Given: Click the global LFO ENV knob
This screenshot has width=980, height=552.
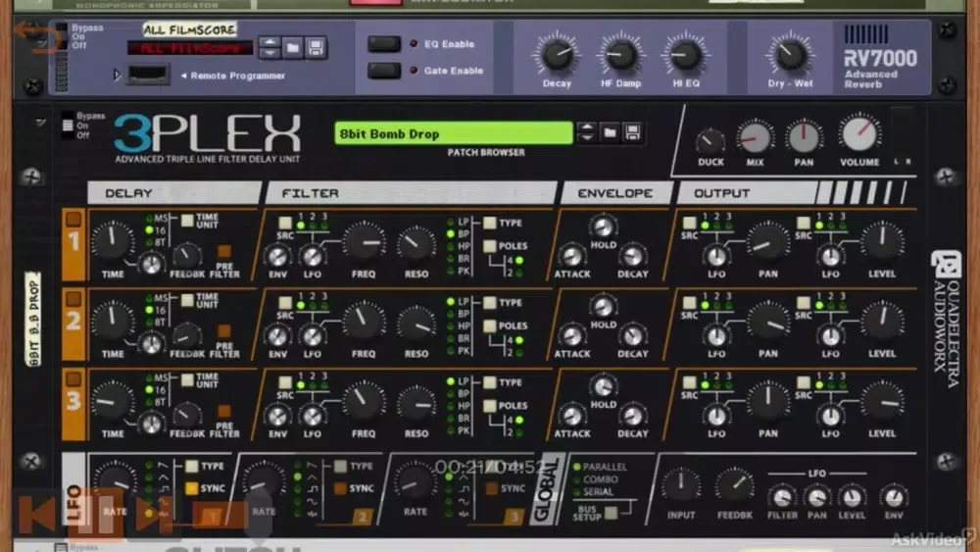Looking at the screenshot, I should coord(894,497).
